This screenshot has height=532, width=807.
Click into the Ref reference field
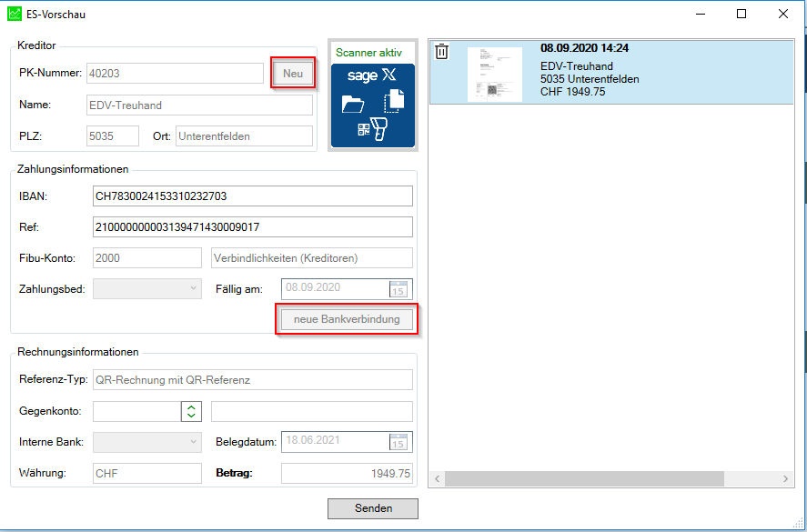(253, 227)
